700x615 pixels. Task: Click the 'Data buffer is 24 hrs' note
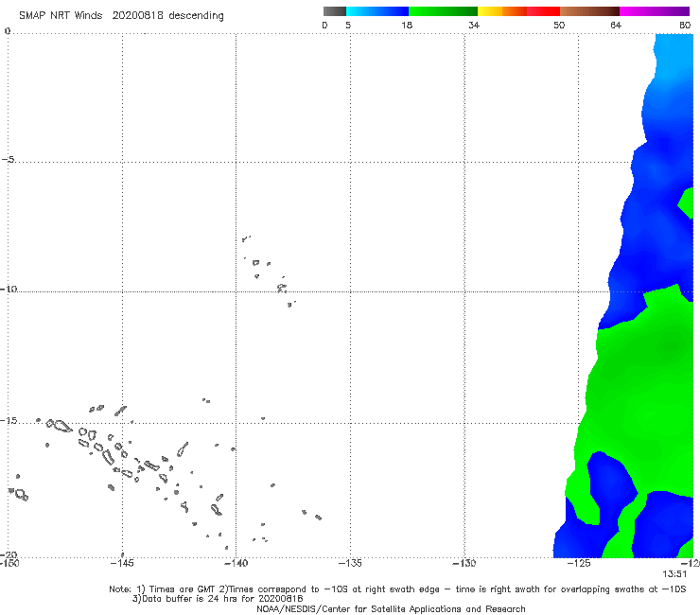pyautogui.click(x=218, y=599)
